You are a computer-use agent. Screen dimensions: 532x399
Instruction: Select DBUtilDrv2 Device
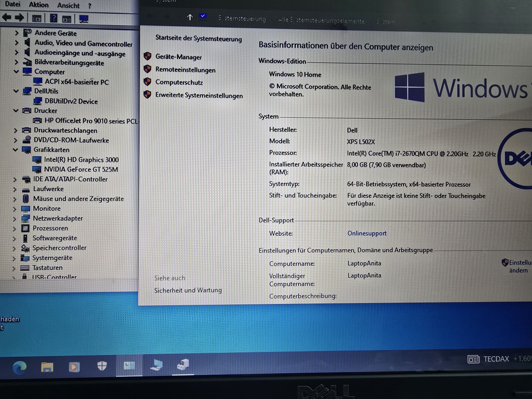point(71,101)
